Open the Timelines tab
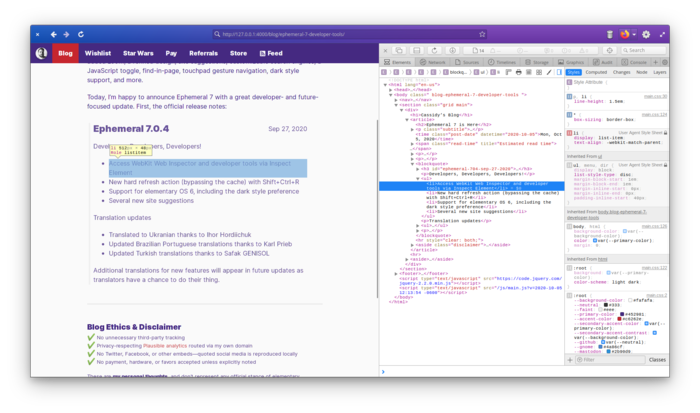Image resolution: width=700 pixels, height=413 pixels. 502,63
